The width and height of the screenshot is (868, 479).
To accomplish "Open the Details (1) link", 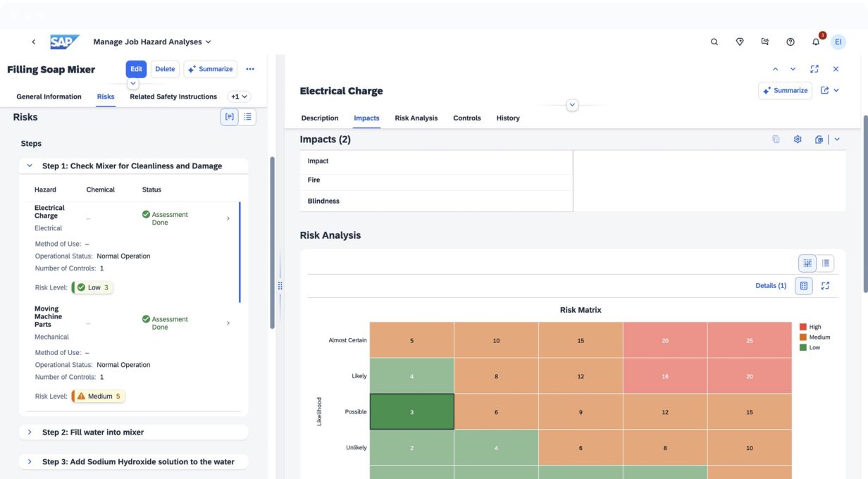I will [771, 285].
